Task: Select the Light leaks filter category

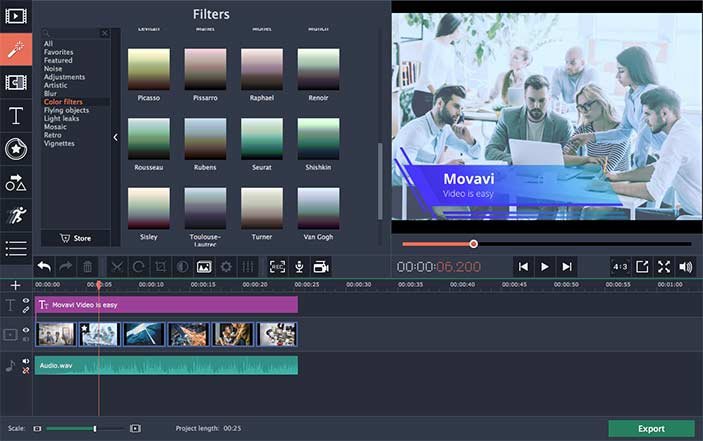Action: (61, 119)
